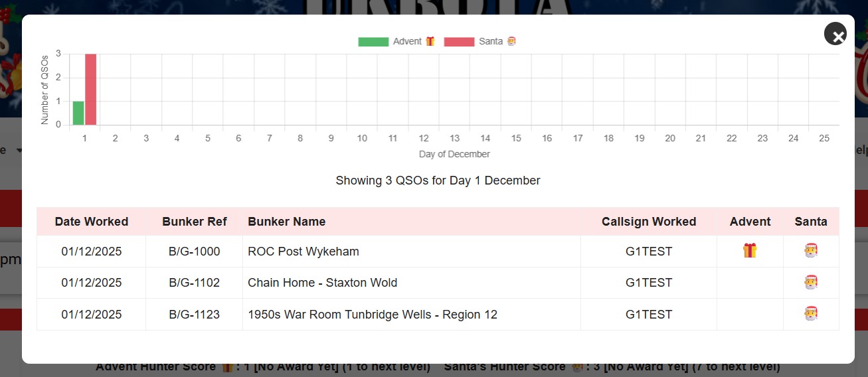Select the green Advent bar for Day 1

click(78, 113)
